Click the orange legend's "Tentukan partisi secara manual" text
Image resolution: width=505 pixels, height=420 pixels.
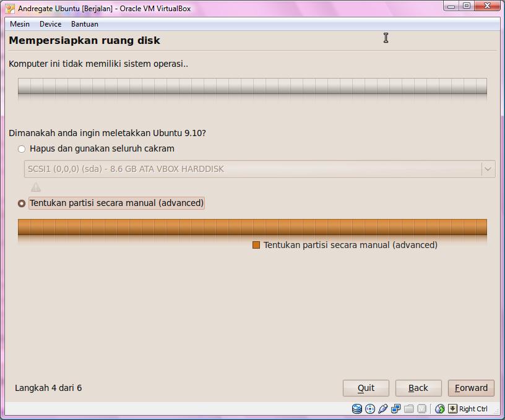(350, 245)
